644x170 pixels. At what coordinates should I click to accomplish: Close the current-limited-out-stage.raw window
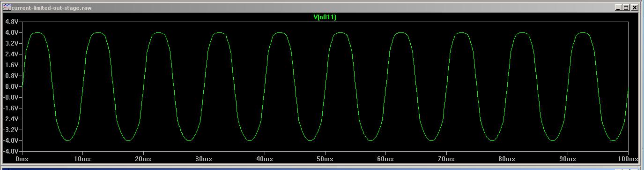click(x=635, y=8)
